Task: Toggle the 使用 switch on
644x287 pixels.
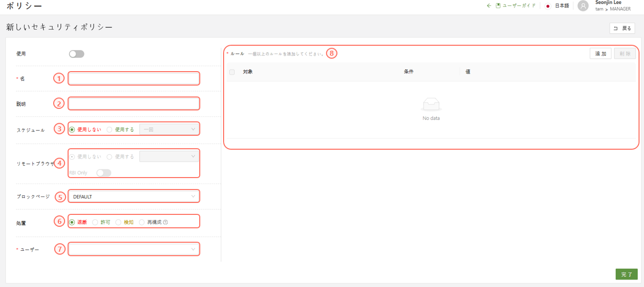Action: 77,54
